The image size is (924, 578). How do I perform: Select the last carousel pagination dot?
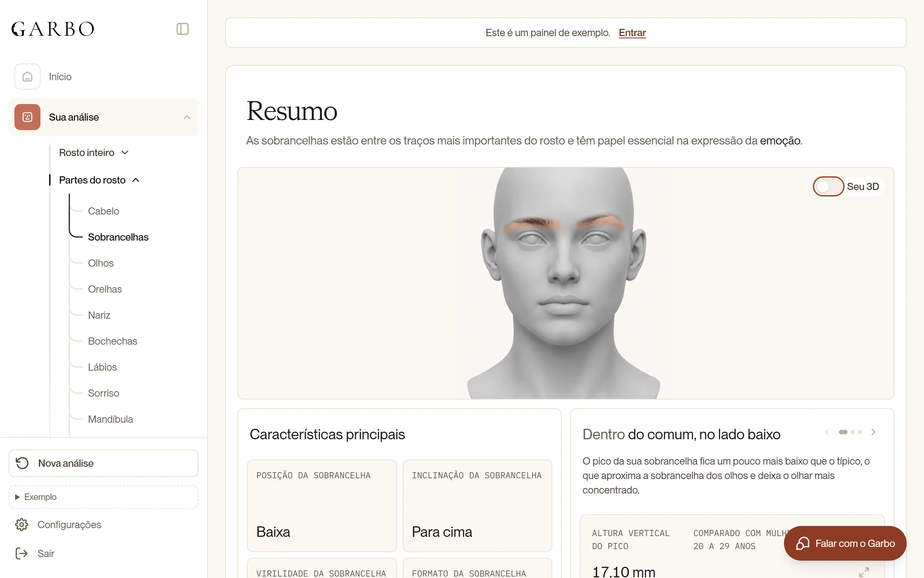(x=860, y=432)
